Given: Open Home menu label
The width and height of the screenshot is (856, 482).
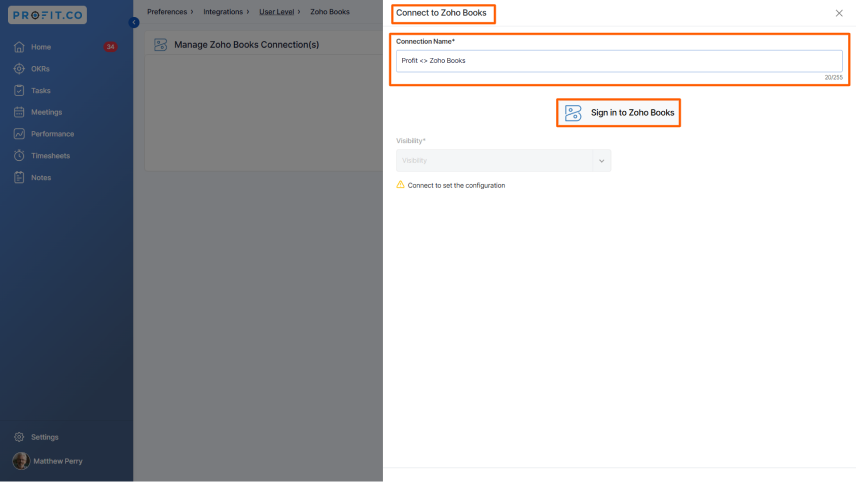Looking at the screenshot, I should click(41, 47).
